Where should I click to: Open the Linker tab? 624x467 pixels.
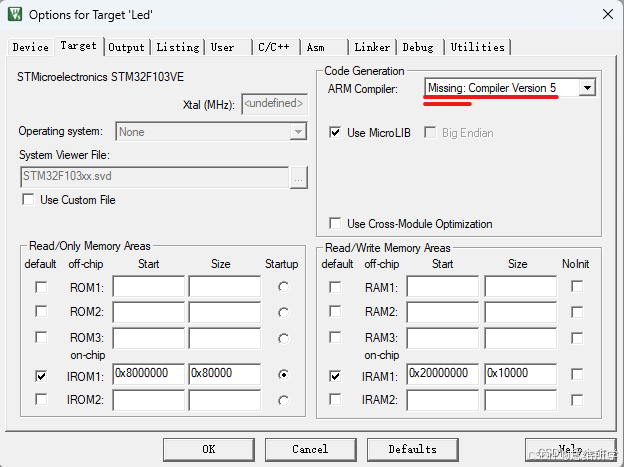pyautogui.click(x=372, y=47)
